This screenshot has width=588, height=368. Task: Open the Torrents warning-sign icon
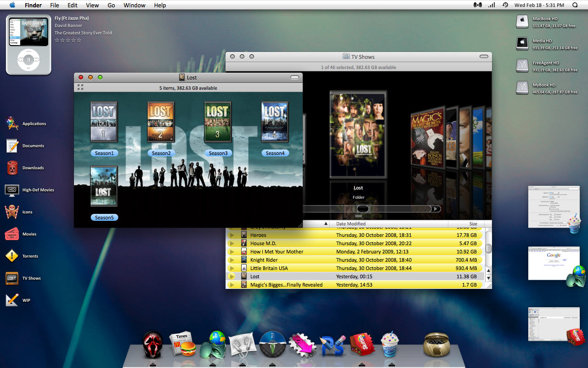[12, 256]
